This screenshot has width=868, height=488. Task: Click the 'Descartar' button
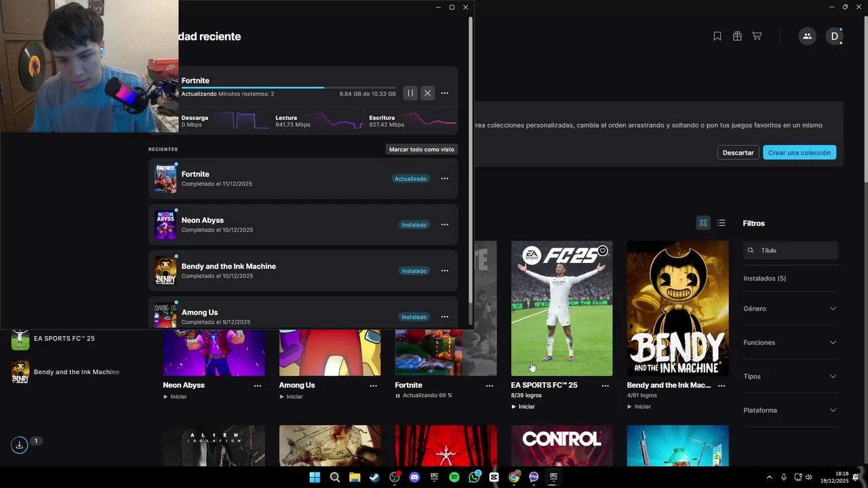[738, 152]
